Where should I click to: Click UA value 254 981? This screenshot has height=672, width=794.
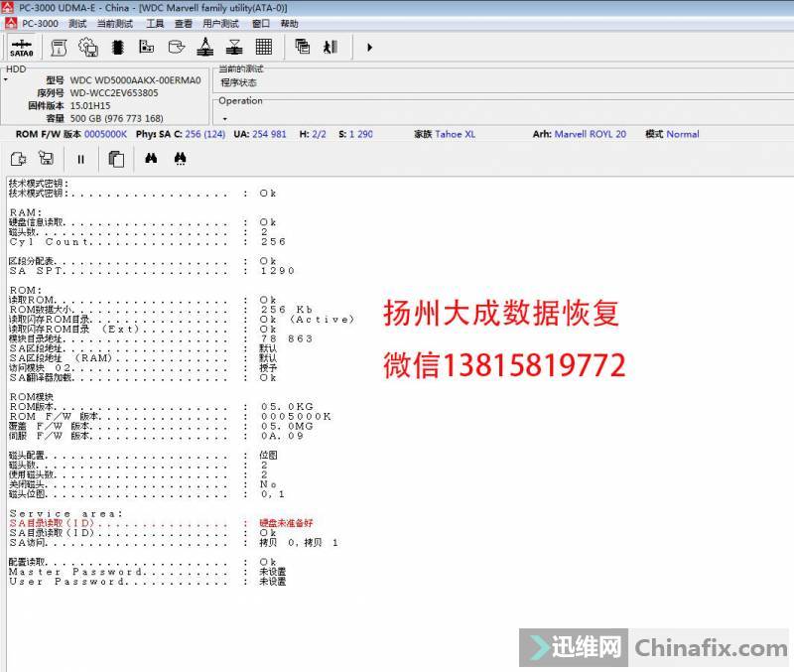(269, 134)
